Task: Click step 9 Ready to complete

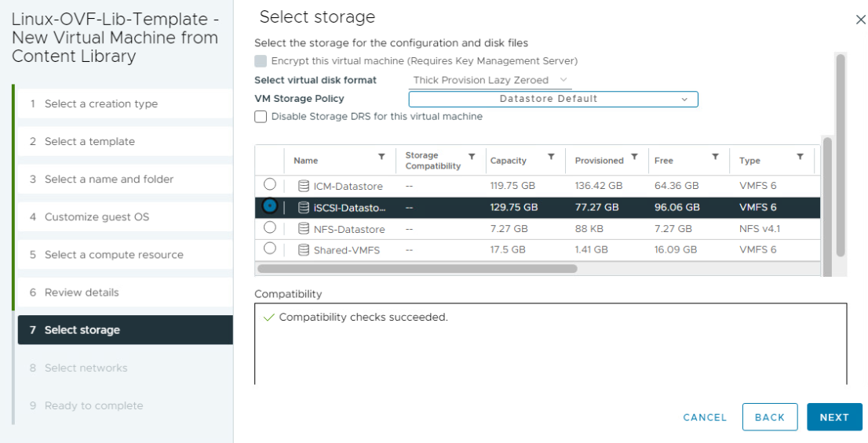Action: [125, 405]
